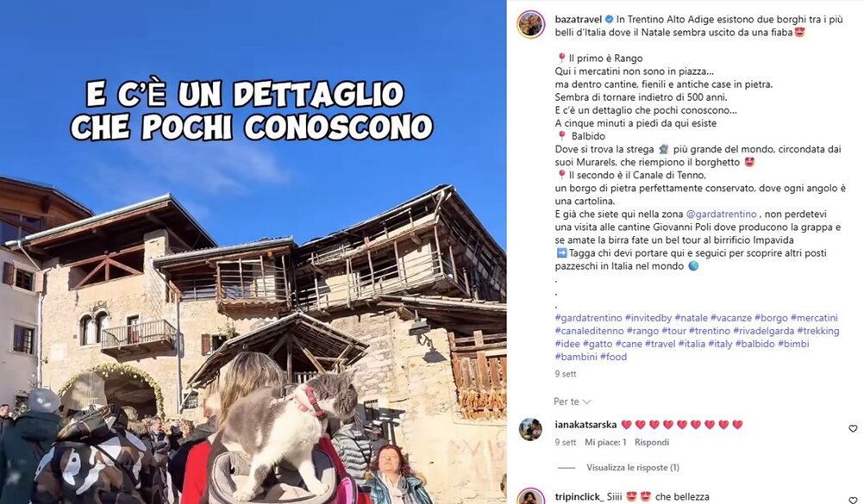Open the #gardatrentino hashtag
The image size is (864, 504).
(589, 318)
